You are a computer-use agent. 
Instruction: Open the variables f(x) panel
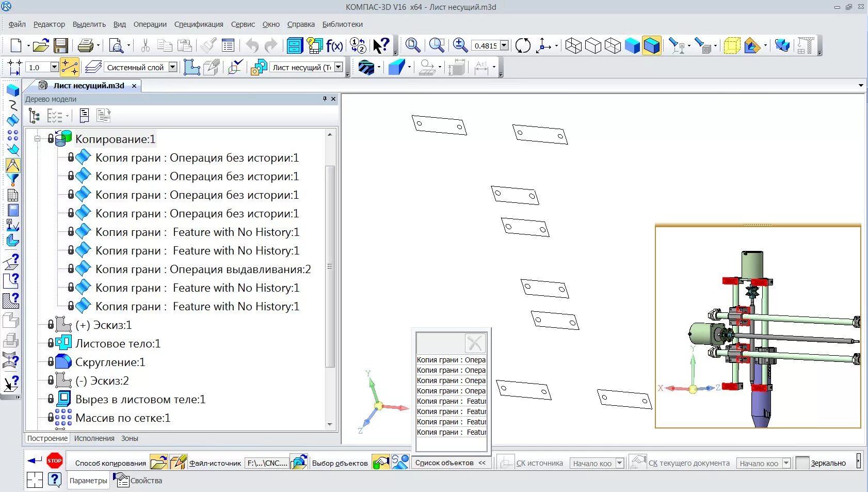(x=334, y=45)
